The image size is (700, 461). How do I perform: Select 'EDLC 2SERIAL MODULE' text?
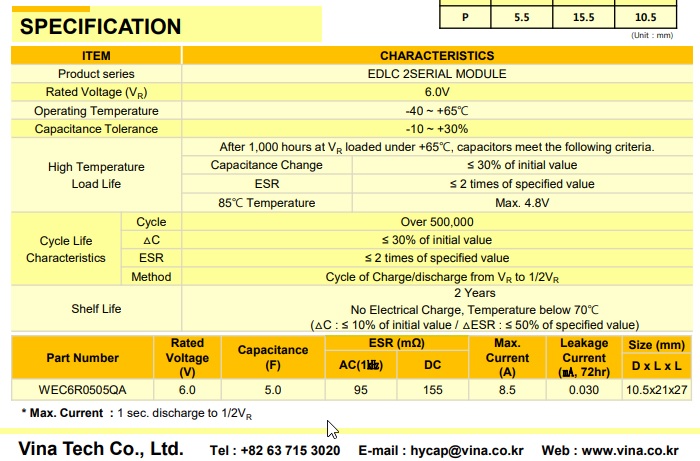tap(437, 74)
